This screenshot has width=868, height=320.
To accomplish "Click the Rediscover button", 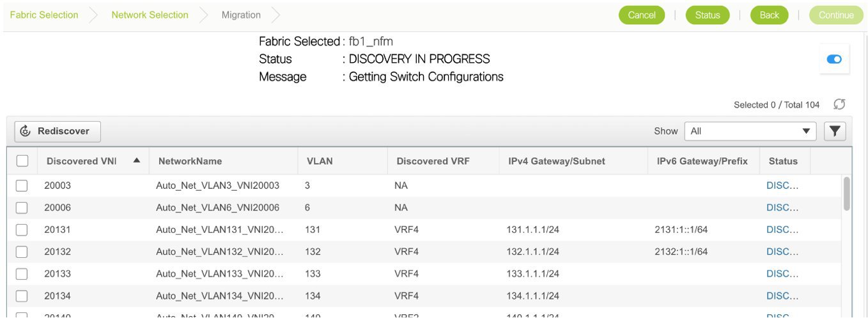I will coord(58,131).
